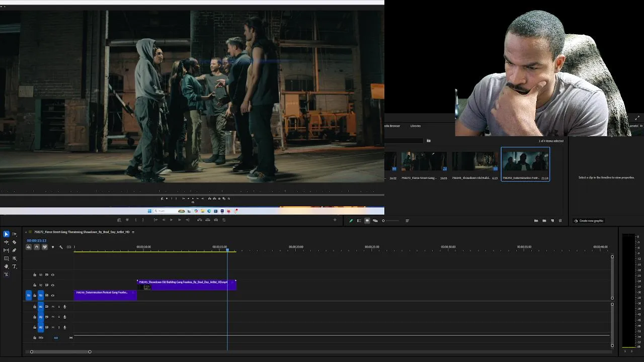Select the Track Select Forward tool
Viewport: 644px width, 362px height.
[x=14, y=234]
